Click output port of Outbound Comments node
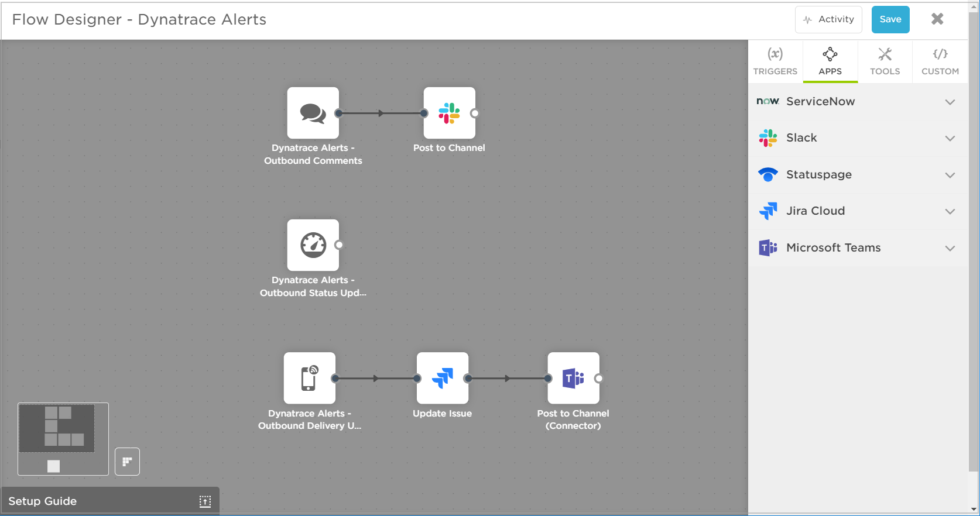The height and width of the screenshot is (516, 980). coord(338,113)
